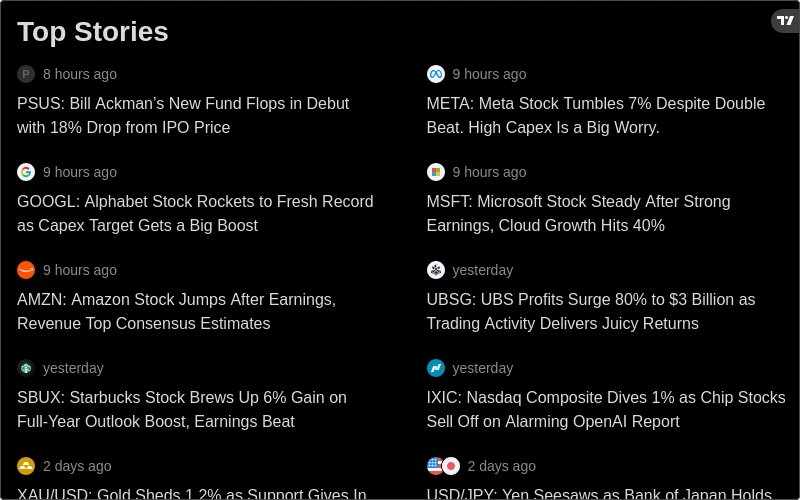The image size is (800, 500).
Task: Click 'yesterday' above the SBUX story
Action: point(73,368)
